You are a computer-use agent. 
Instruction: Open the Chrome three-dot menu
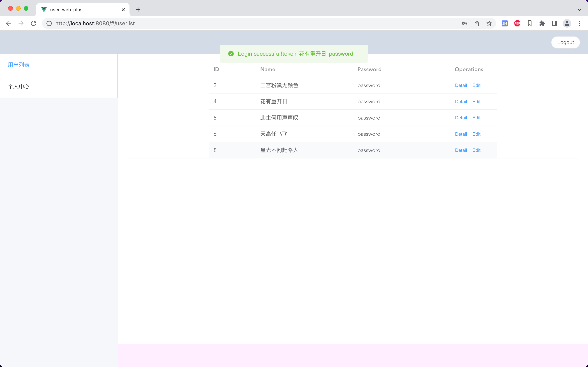coord(579,23)
